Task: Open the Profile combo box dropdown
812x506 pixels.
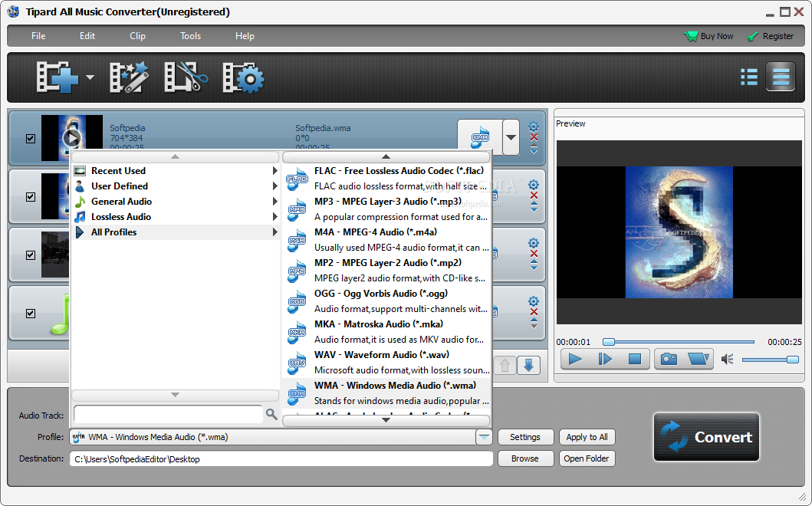Action: click(484, 437)
